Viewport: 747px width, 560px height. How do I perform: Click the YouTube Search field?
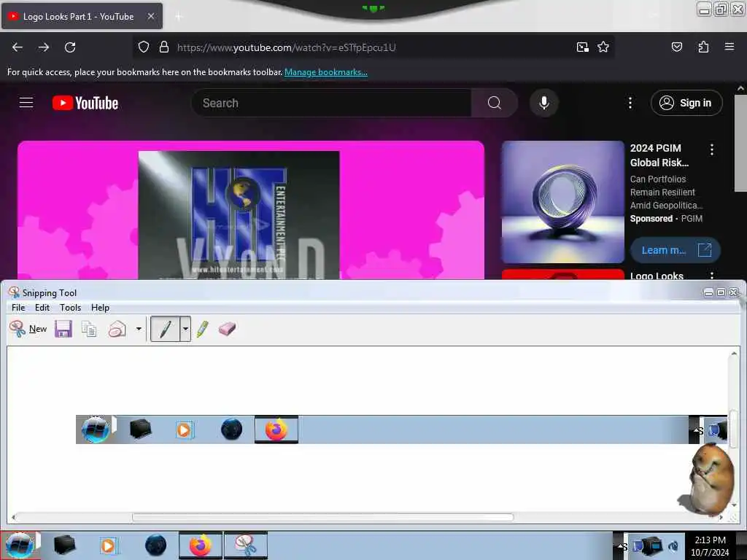[332, 103]
